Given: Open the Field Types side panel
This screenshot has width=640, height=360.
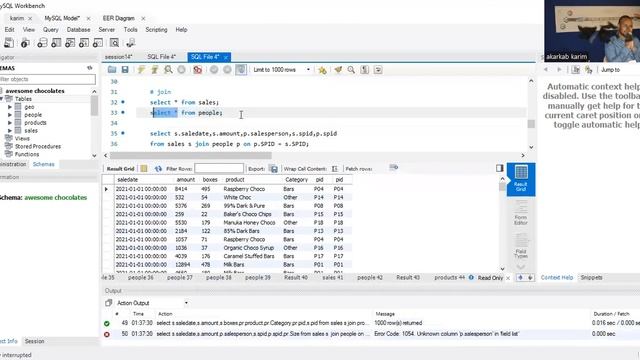Looking at the screenshot, I should 521,247.
